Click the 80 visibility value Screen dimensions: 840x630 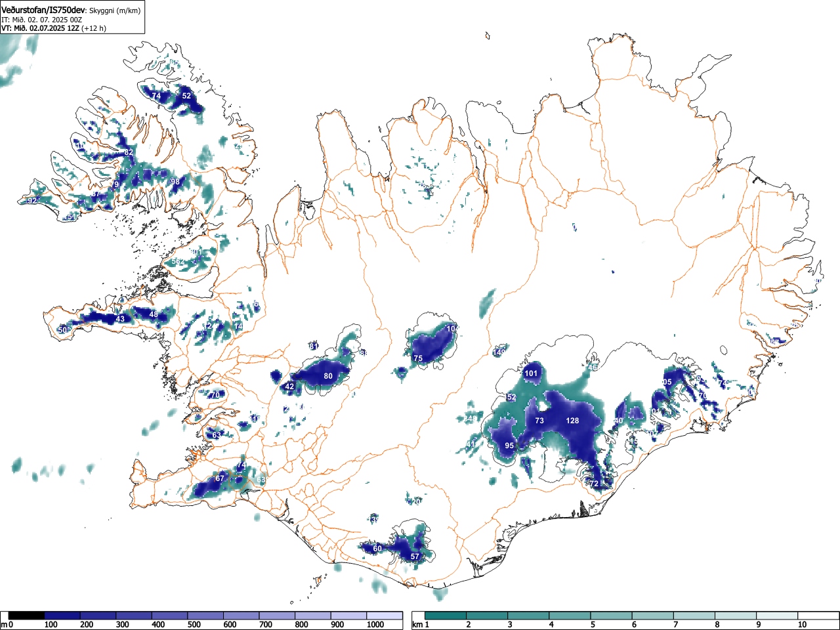328,376
